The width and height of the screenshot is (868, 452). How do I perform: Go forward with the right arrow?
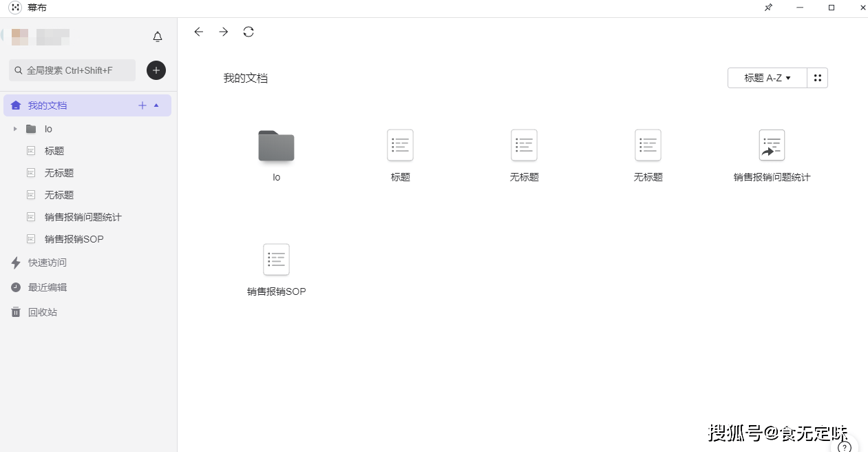[223, 32]
